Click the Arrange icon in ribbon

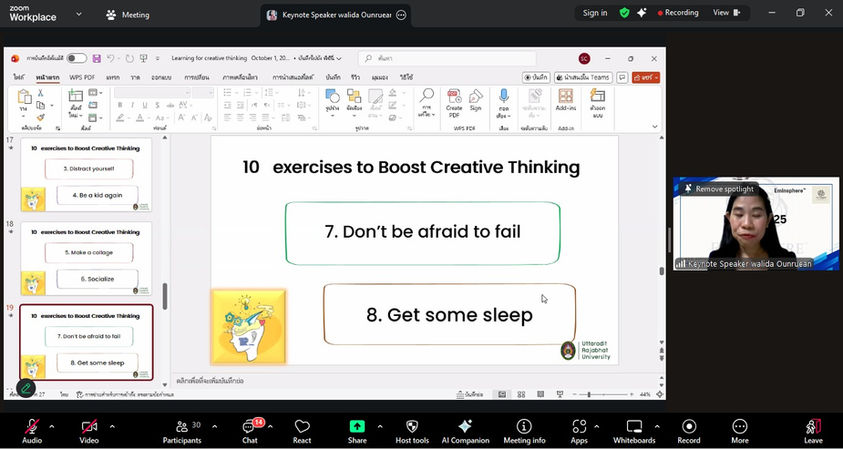click(354, 96)
